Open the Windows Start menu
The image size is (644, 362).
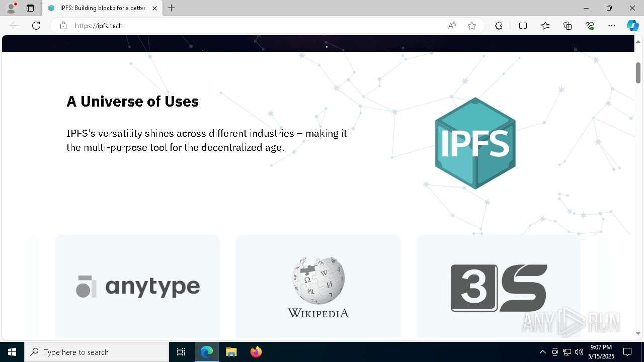click(x=12, y=352)
